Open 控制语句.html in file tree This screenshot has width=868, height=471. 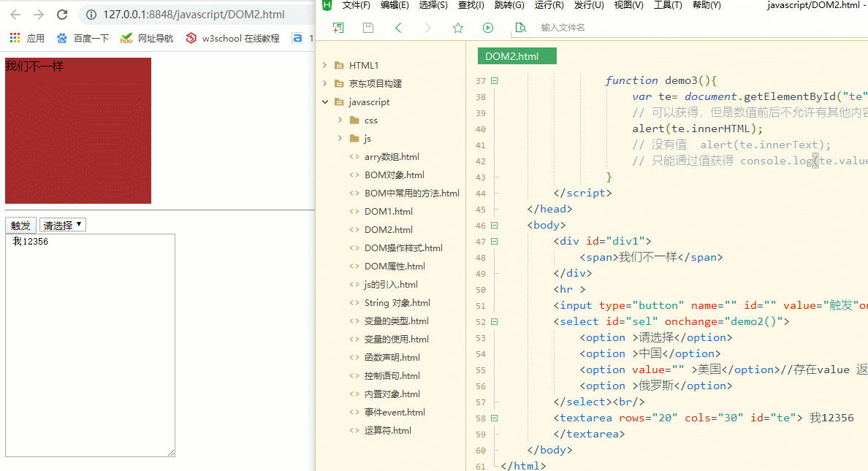point(392,376)
